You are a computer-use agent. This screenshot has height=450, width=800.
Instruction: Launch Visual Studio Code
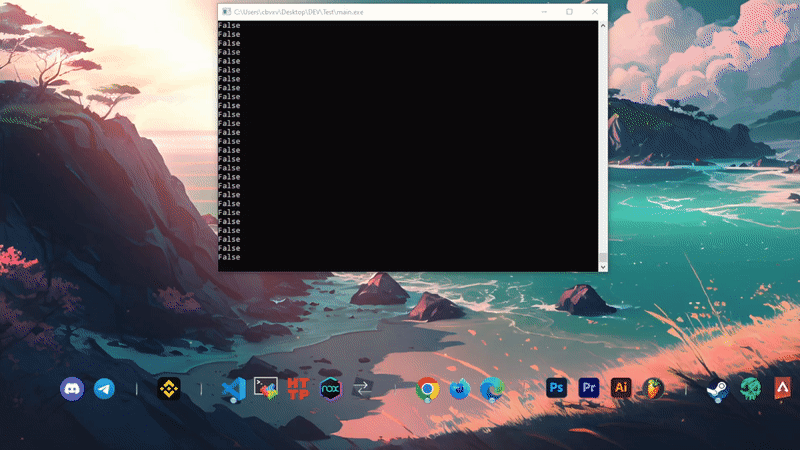pyautogui.click(x=234, y=389)
